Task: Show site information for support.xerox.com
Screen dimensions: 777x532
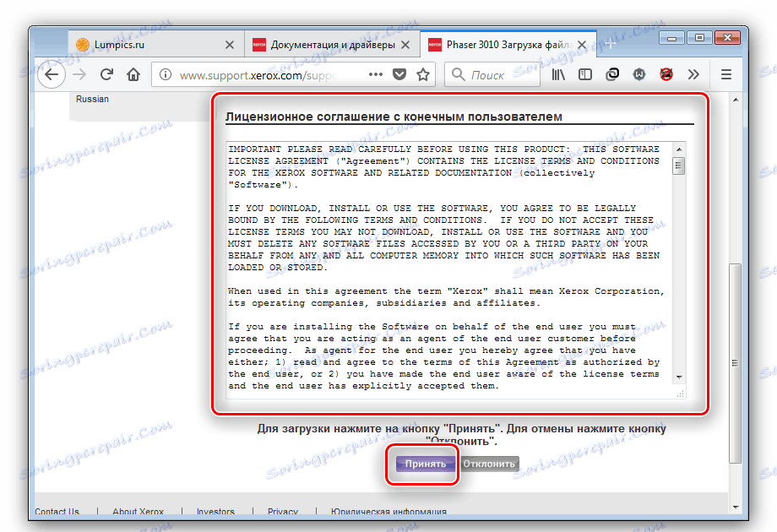Action: coord(166,75)
